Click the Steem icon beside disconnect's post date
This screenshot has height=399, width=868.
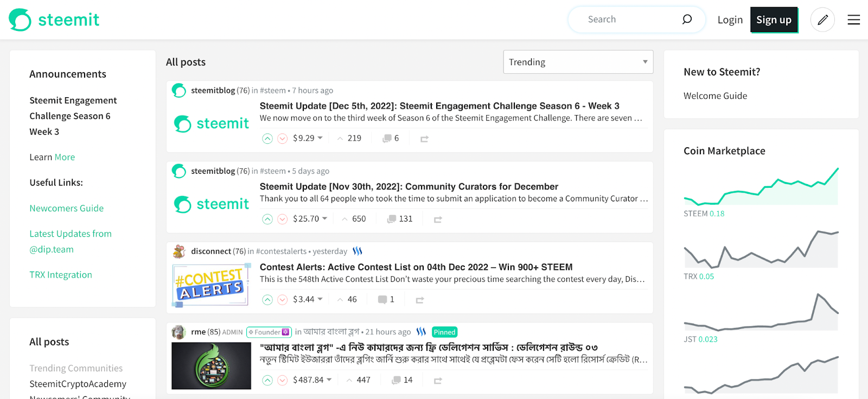(358, 251)
